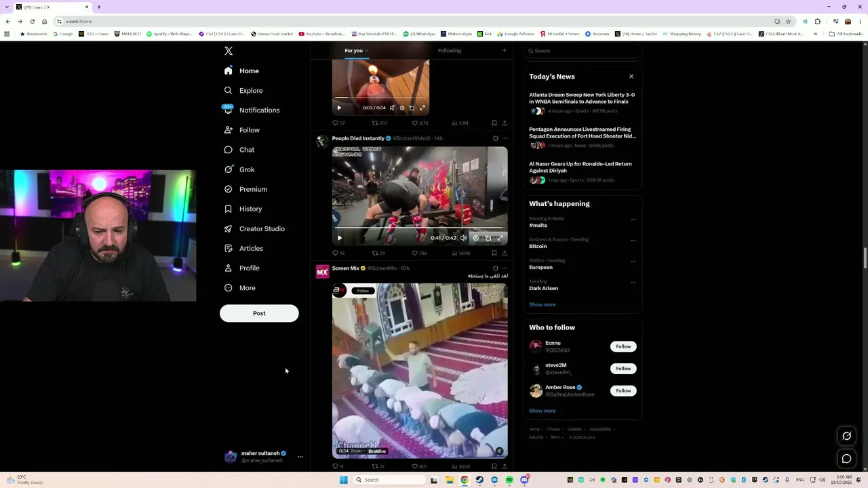Follow steve3M in Who to follow

pyautogui.click(x=623, y=369)
